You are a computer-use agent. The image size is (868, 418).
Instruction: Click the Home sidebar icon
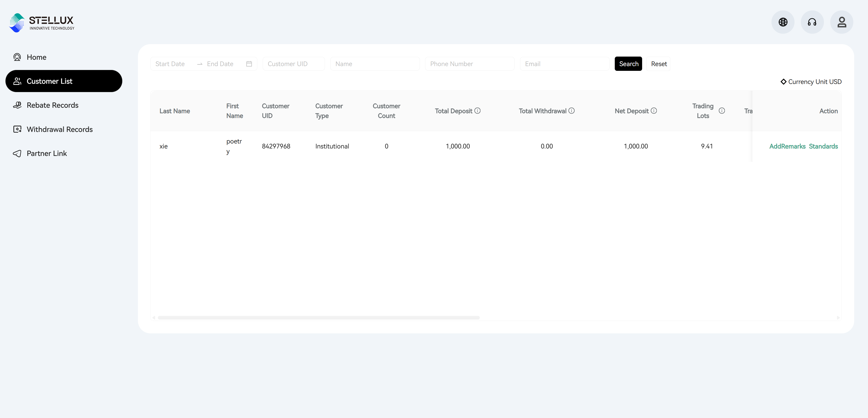17,57
